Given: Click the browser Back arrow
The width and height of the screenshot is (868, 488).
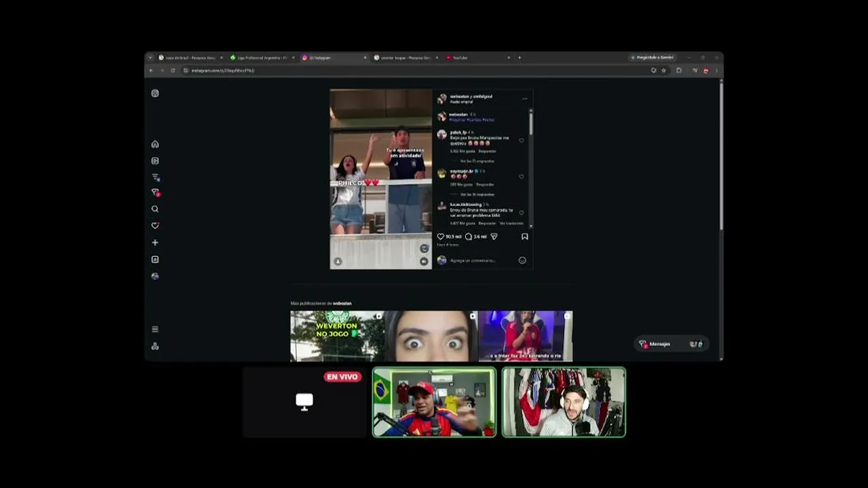Looking at the screenshot, I should tap(151, 70).
